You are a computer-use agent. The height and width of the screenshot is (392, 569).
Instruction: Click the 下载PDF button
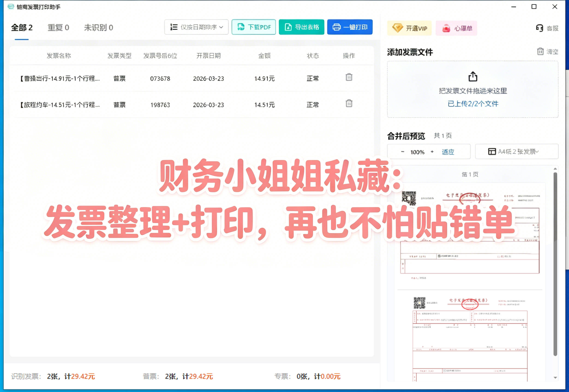(x=254, y=27)
